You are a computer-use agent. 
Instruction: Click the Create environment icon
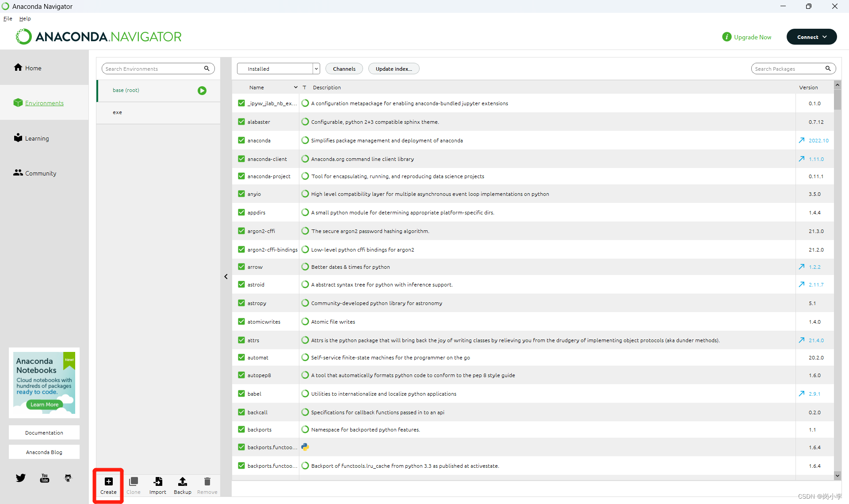(108, 481)
